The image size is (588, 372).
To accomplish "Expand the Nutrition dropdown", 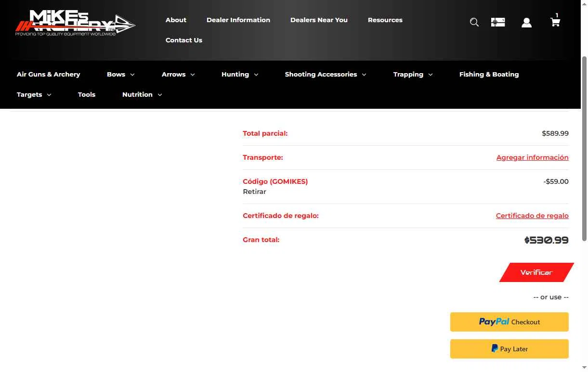I will point(142,94).
